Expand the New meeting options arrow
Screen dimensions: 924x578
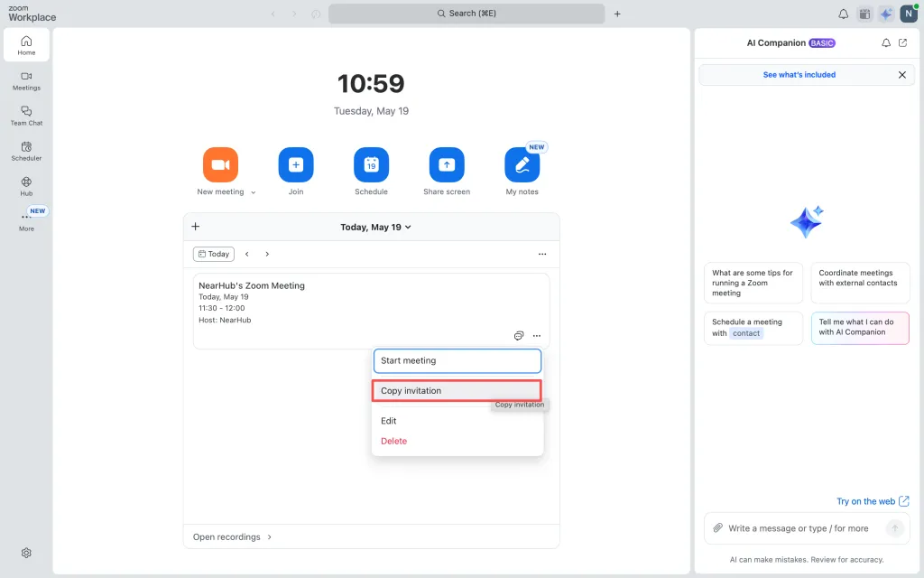click(x=254, y=192)
